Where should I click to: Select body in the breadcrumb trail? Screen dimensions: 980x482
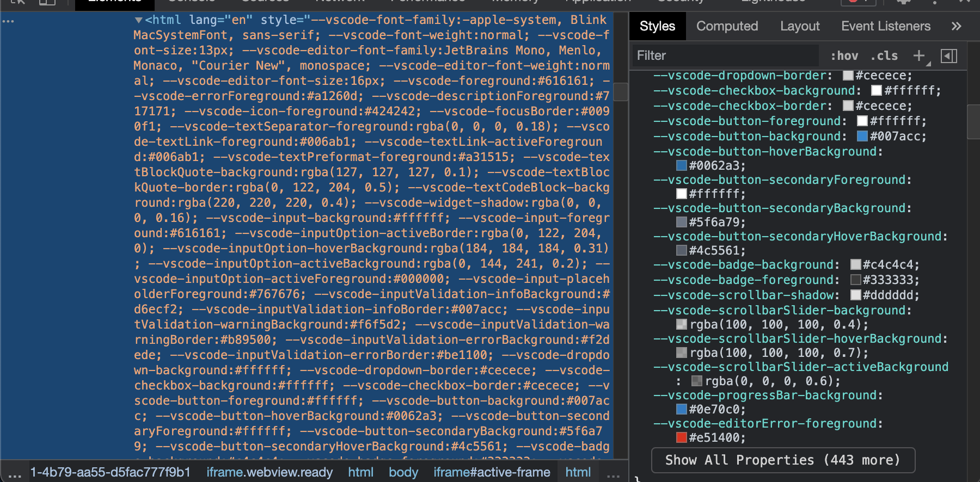(x=403, y=472)
